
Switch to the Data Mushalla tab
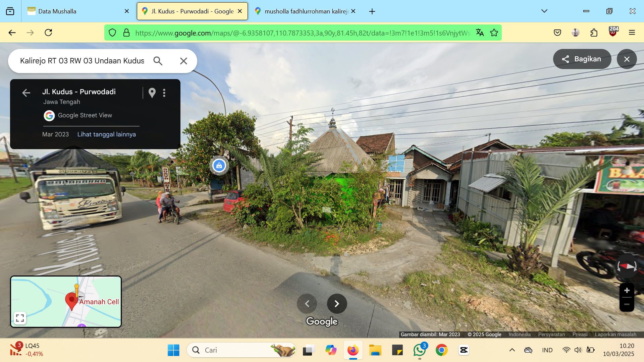coord(78,11)
